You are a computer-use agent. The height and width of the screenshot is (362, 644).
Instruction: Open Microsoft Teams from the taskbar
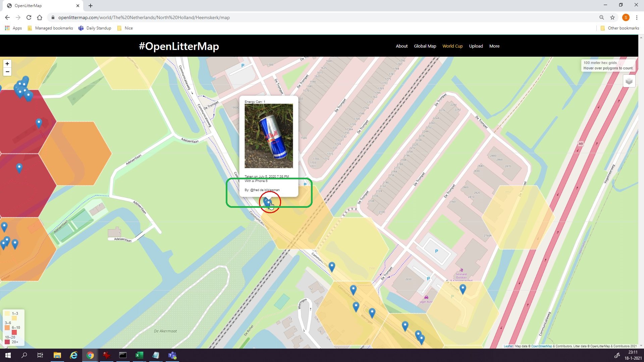(x=173, y=355)
